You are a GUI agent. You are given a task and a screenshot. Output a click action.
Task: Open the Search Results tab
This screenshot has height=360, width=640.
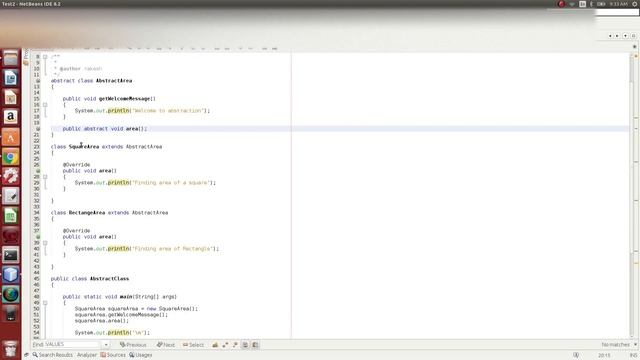(x=53, y=355)
